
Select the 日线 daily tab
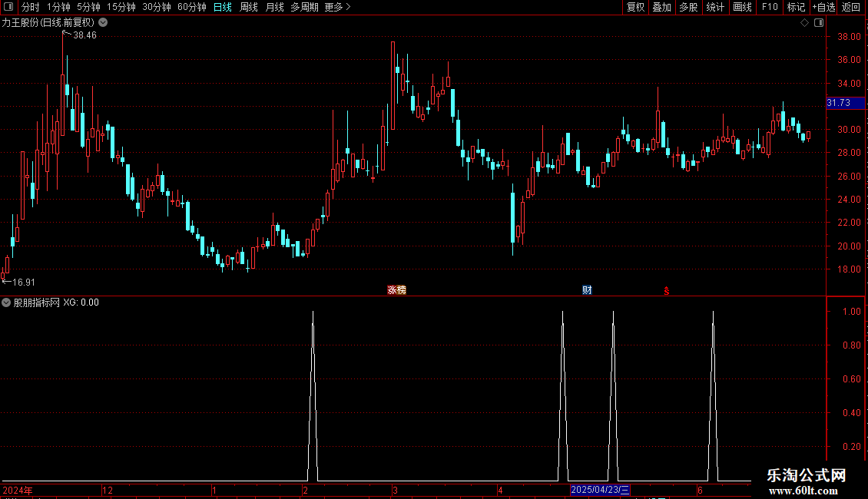click(223, 7)
